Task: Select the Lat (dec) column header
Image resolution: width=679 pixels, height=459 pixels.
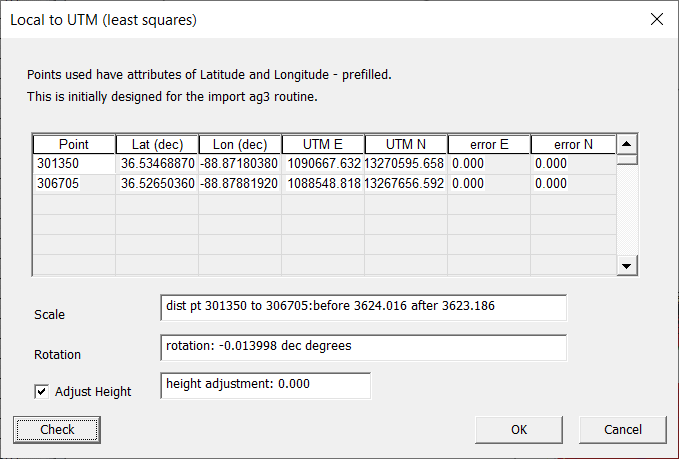Action: [x=157, y=144]
